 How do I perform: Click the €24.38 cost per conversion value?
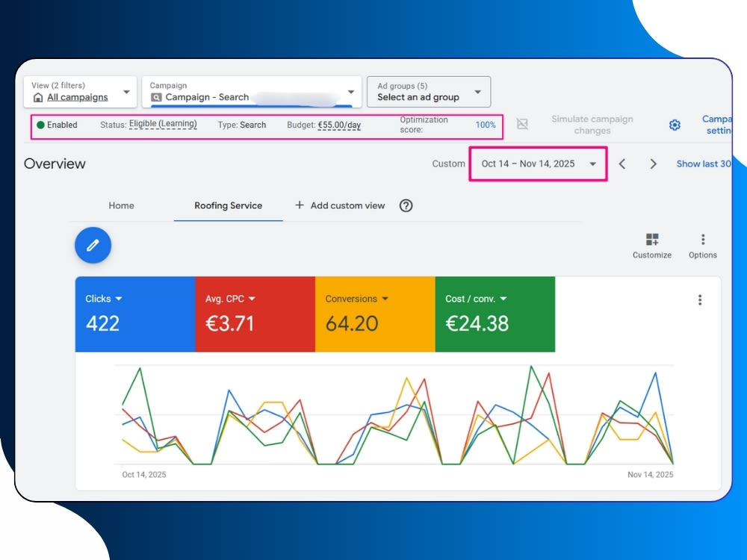click(x=477, y=324)
